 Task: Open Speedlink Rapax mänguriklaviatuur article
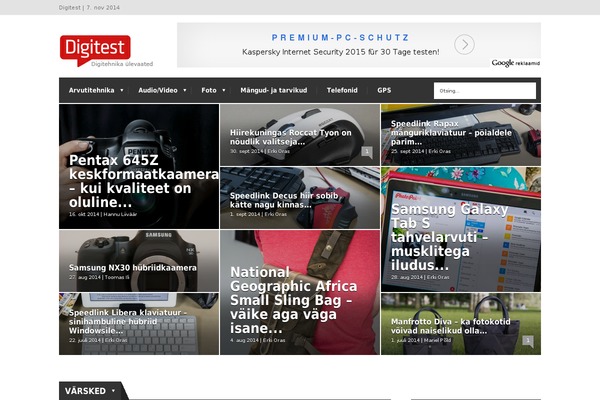pos(451,132)
